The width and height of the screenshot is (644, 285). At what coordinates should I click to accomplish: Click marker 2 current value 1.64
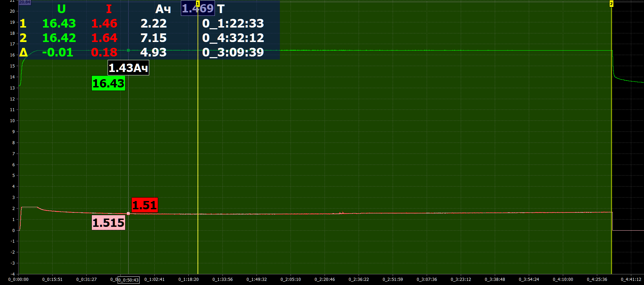point(104,38)
